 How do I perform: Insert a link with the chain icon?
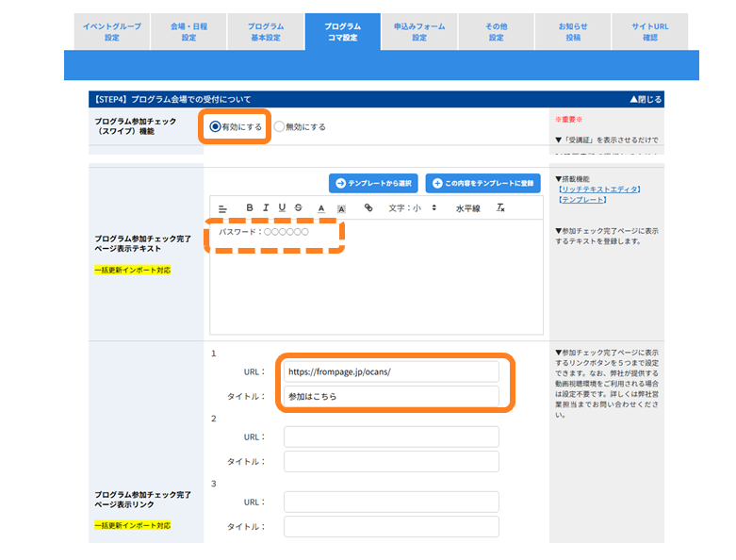(368, 207)
